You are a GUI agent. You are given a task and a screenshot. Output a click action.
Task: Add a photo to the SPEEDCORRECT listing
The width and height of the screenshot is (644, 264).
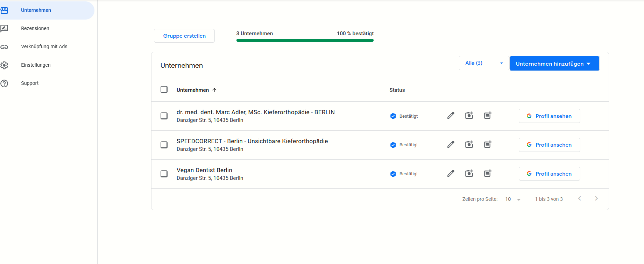click(x=469, y=144)
